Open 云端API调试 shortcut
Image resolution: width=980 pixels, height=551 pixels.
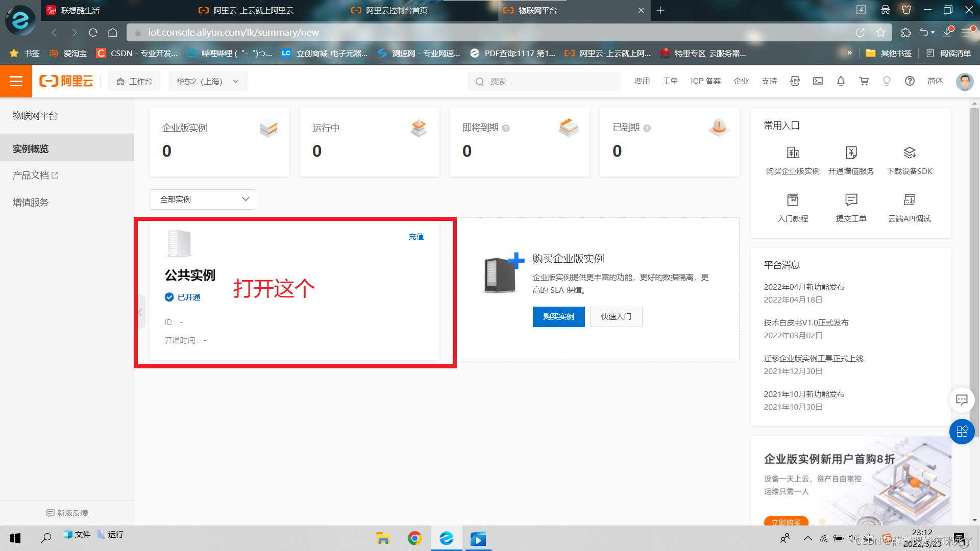910,208
